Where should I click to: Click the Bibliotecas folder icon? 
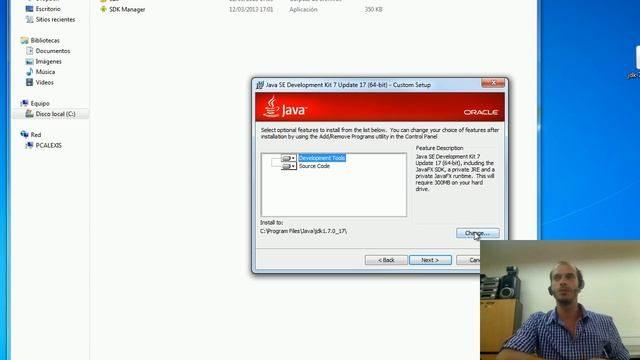pos(24,40)
